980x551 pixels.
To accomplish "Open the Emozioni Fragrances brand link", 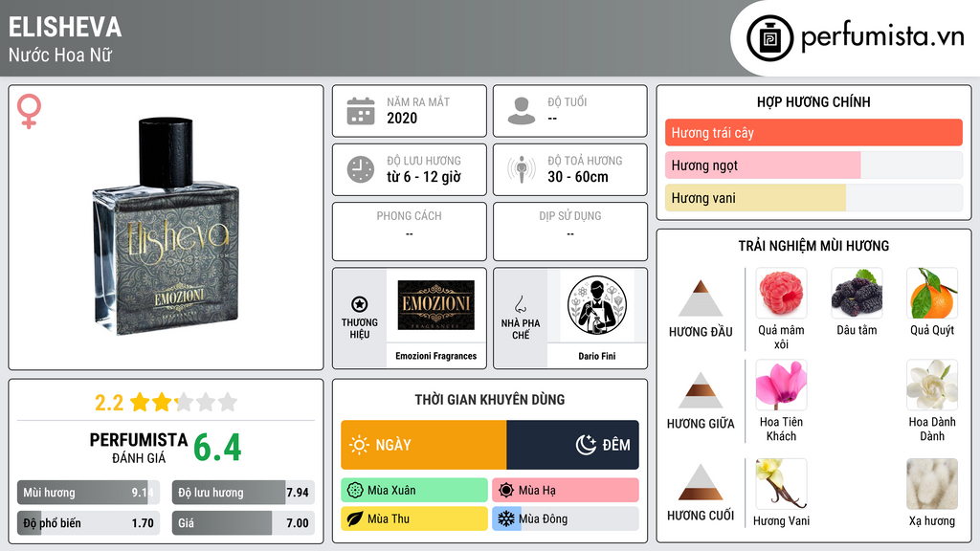I will point(435,356).
